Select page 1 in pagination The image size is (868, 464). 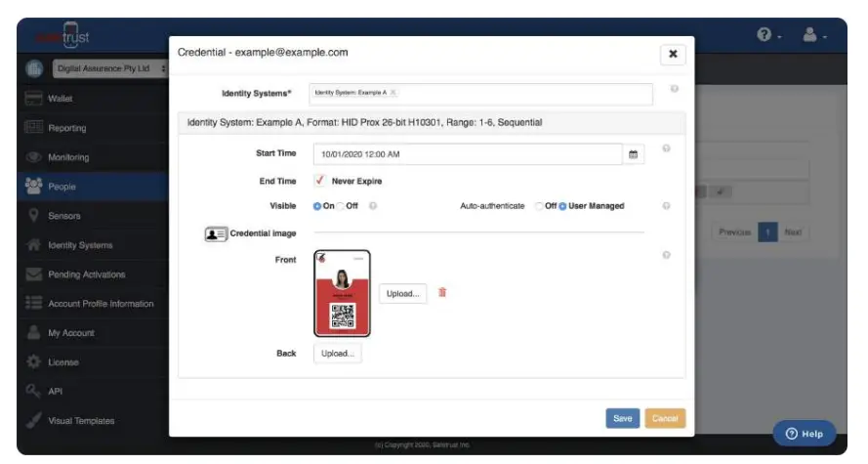[x=767, y=232]
